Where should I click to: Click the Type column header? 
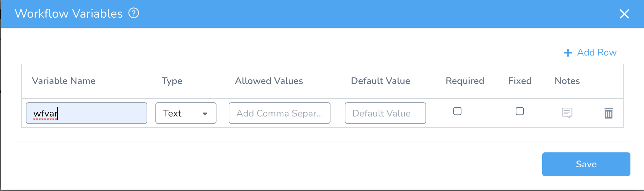pyautogui.click(x=172, y=81)
